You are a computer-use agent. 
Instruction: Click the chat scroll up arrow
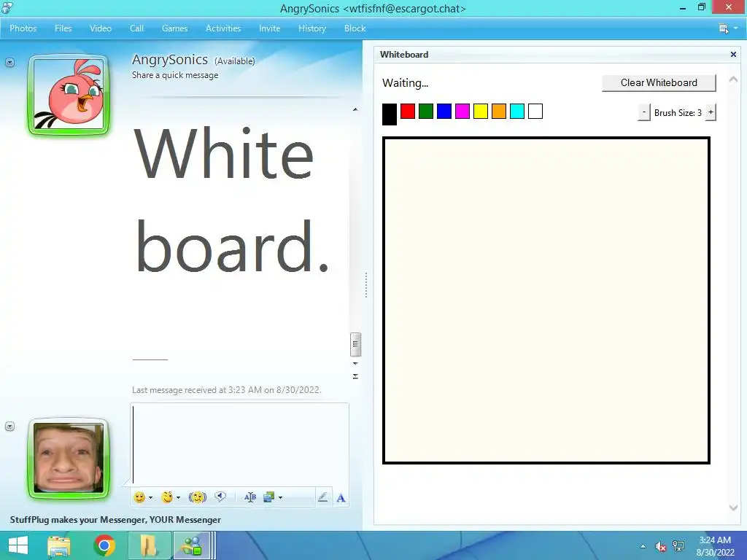point(355,109)
